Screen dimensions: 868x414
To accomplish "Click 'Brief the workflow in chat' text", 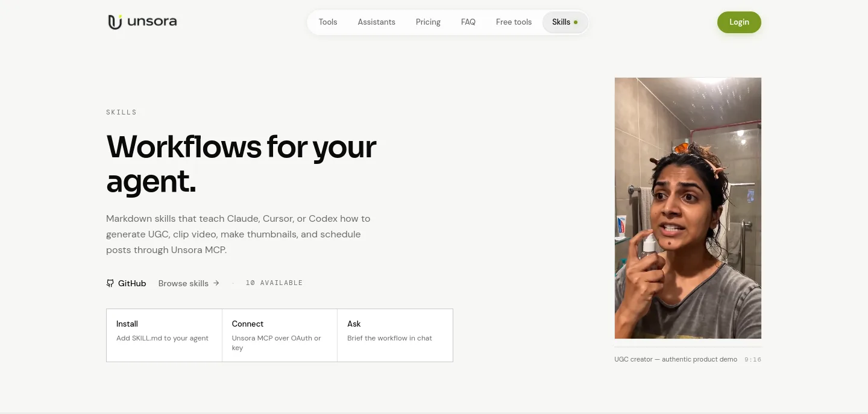I will click(389, 338).
